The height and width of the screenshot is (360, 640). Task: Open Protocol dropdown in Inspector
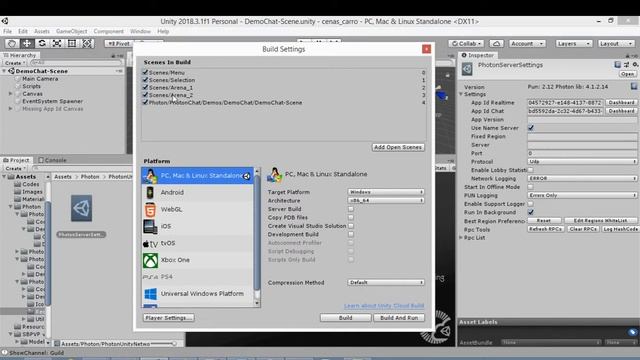(582, 162)
